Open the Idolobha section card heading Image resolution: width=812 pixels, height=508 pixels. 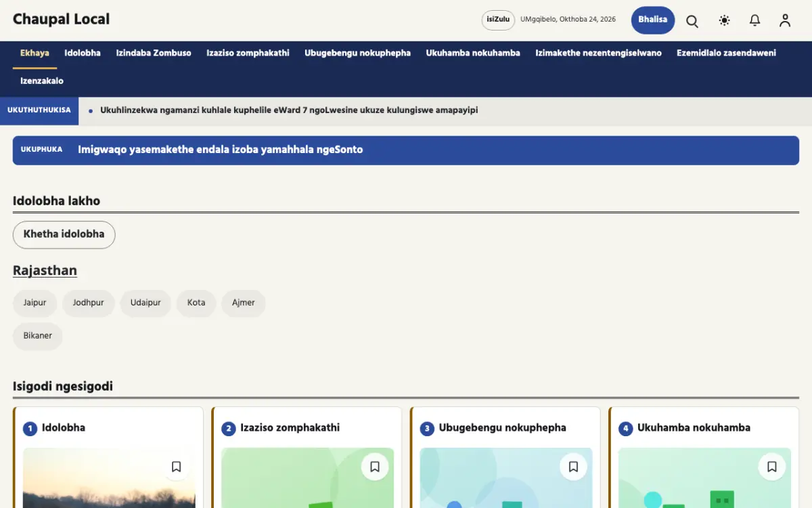pyautogui.click(x=64, y=428)
